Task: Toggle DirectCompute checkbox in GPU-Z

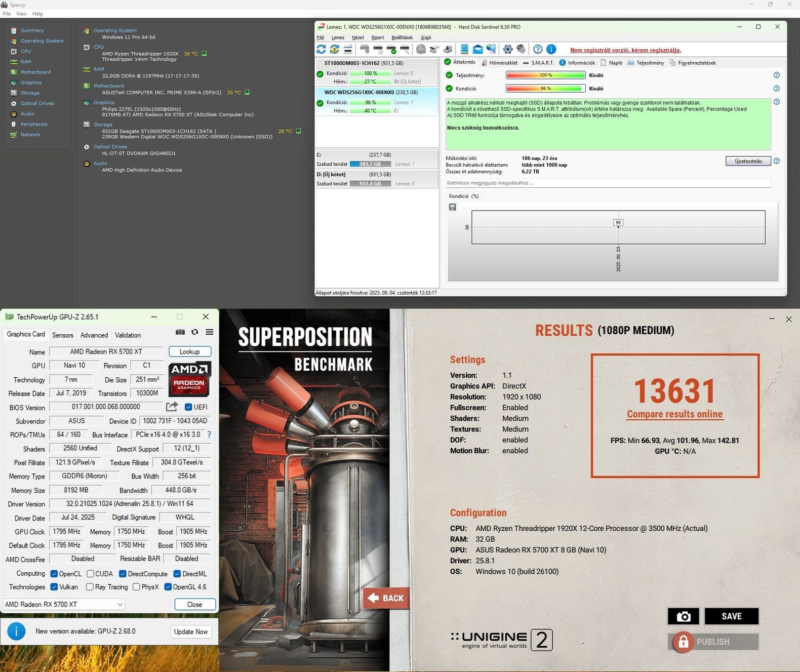Action: [x=123, y=574]
